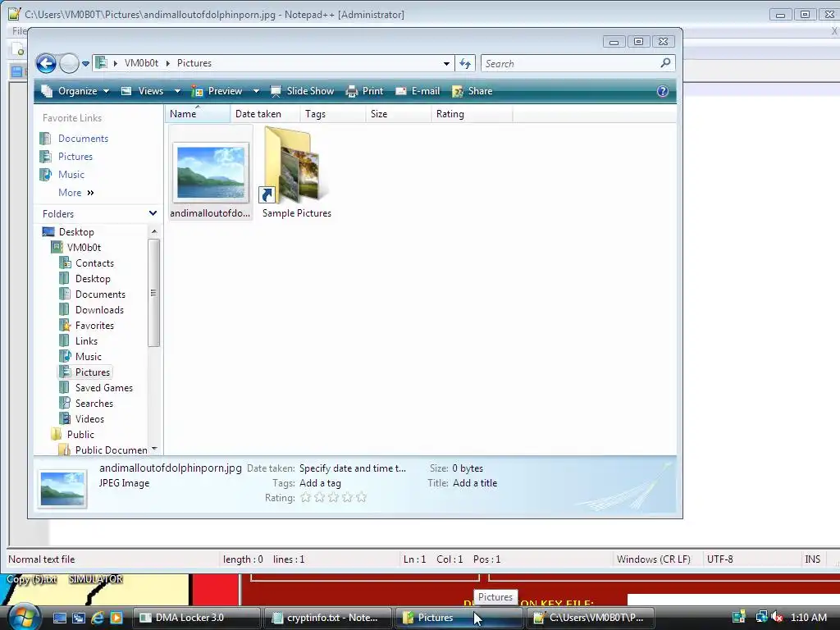This screenshot has height=630, width=840.
Task: Click Add a tag in details pane
Action: tap(320, 483)
